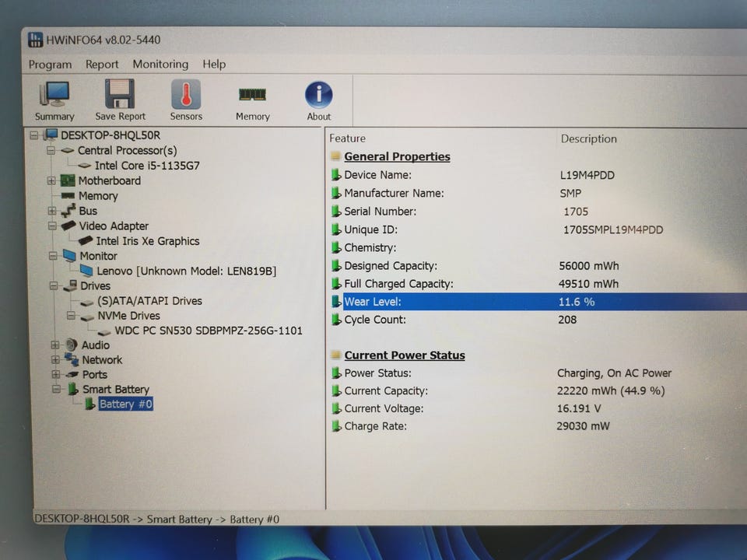This screenshot has width=747, height=560.
Task: Expand the Bus node
Action: coord(52,211)
